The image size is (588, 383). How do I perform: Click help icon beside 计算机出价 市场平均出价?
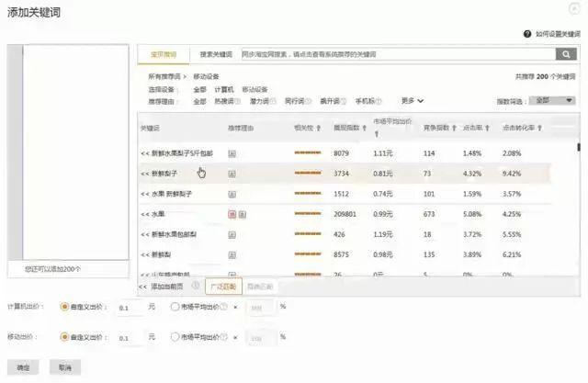coord(224,307)
